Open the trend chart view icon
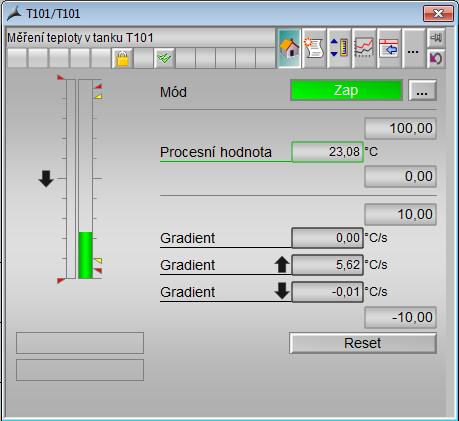Image resolution: width=459 pixels, height=421 pixels. pos(364,48)
